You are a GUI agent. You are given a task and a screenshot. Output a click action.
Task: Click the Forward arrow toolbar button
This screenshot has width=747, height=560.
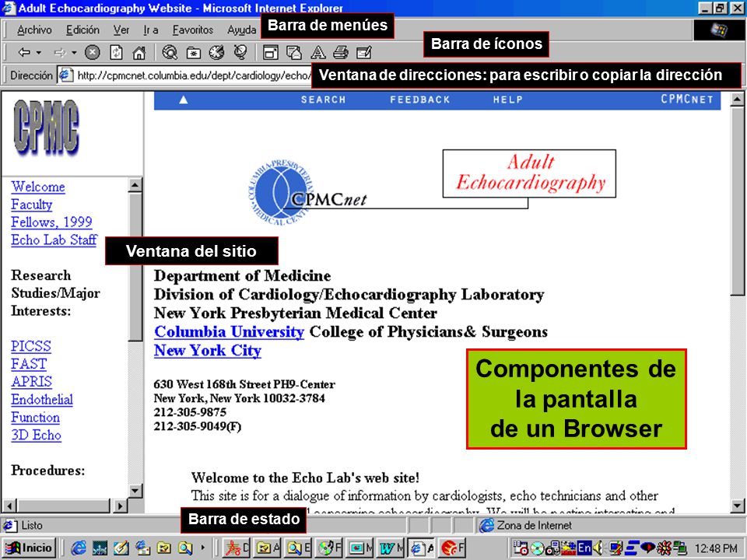click(60, 52)
